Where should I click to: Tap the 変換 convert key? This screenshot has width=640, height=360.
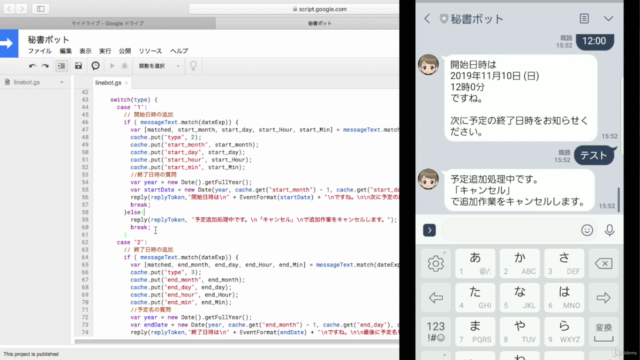click(603, 331)
